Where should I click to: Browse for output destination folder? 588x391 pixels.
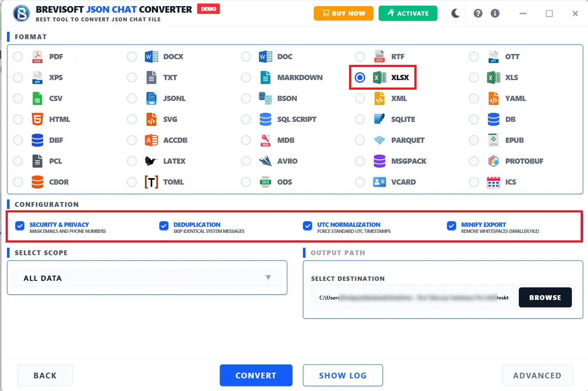(x=545, y=297)
